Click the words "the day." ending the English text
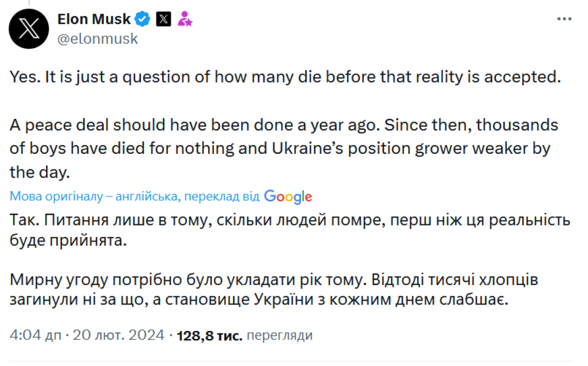Viewport: 588px width, 366px height. 40,173
